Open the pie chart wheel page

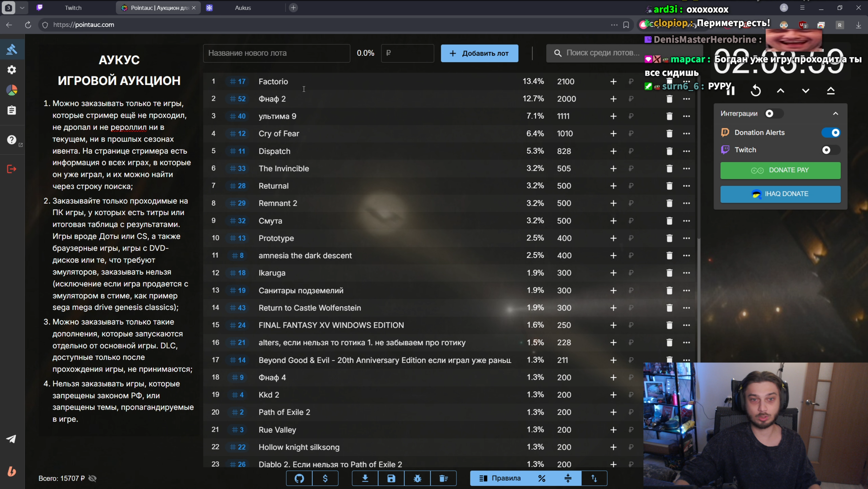tap(12, 90)
